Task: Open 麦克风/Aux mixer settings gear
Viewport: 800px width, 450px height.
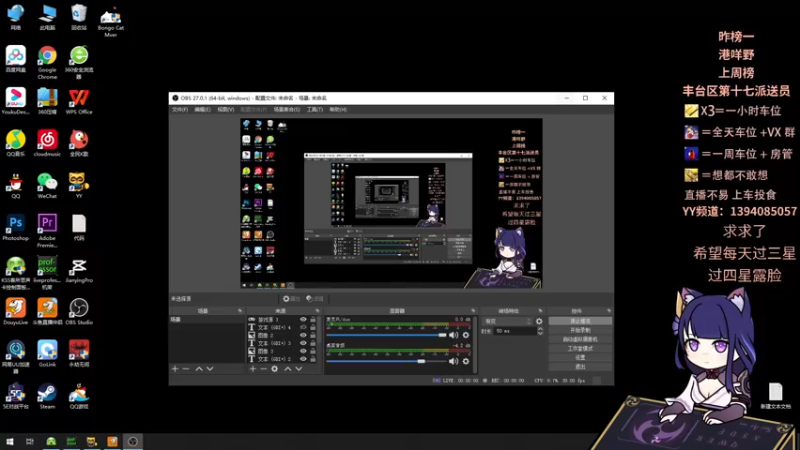Action: click(x=466, y=335)
